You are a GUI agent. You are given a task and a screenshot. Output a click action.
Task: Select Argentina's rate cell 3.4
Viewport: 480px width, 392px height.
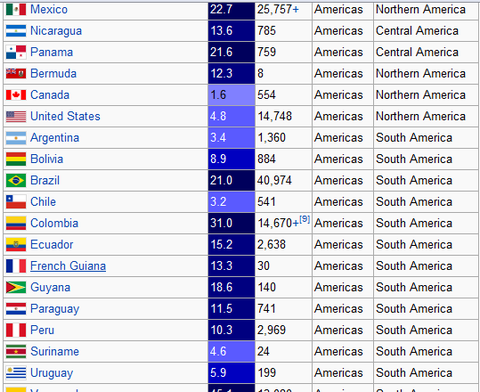pyautogui.click(x=231, y=138)
